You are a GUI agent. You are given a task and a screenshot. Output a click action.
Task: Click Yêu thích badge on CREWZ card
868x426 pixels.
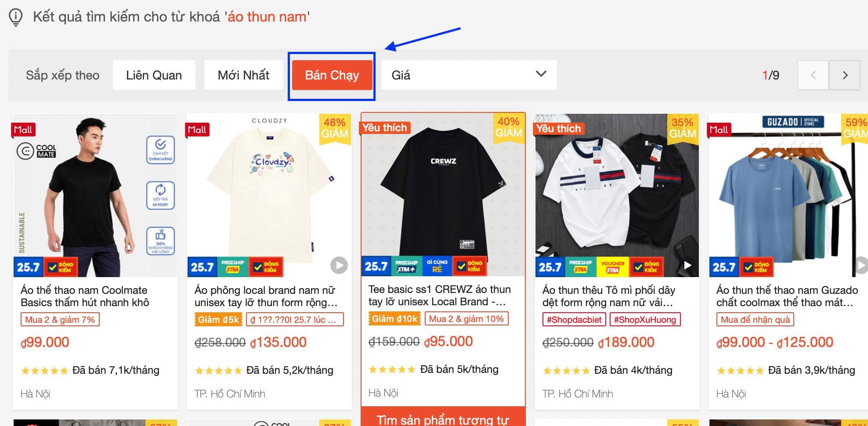coord(385,128)
